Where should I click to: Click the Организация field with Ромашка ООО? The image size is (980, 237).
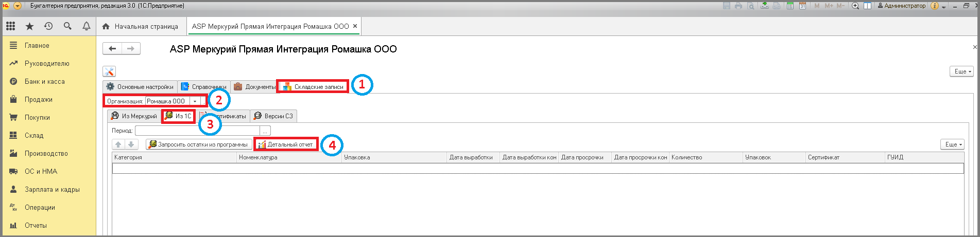pyautogui.click(x=168, y=101)
